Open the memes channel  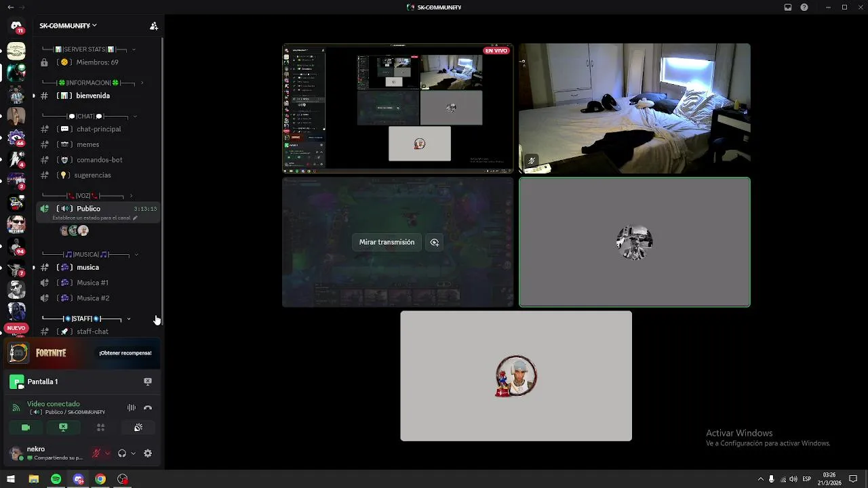click(99, 144)
